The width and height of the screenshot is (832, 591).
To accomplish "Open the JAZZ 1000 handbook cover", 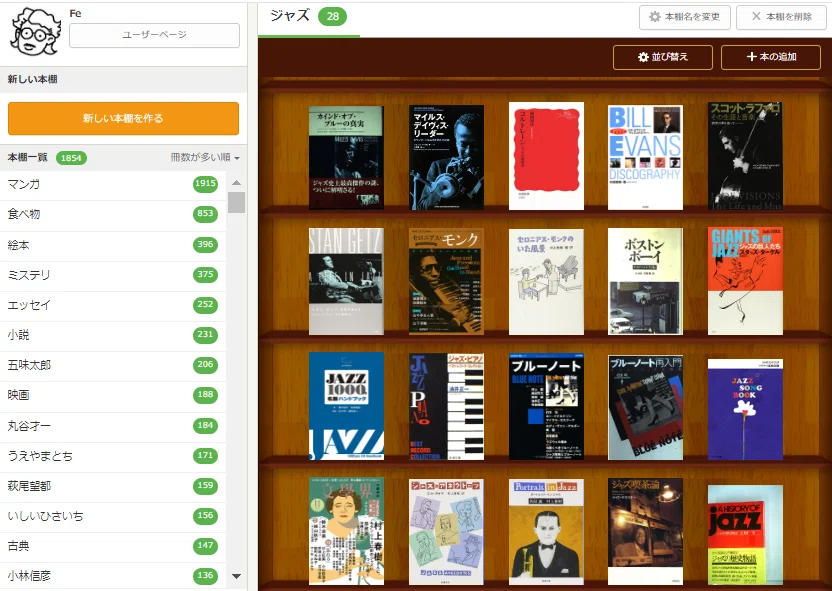I will coord(346,406).
